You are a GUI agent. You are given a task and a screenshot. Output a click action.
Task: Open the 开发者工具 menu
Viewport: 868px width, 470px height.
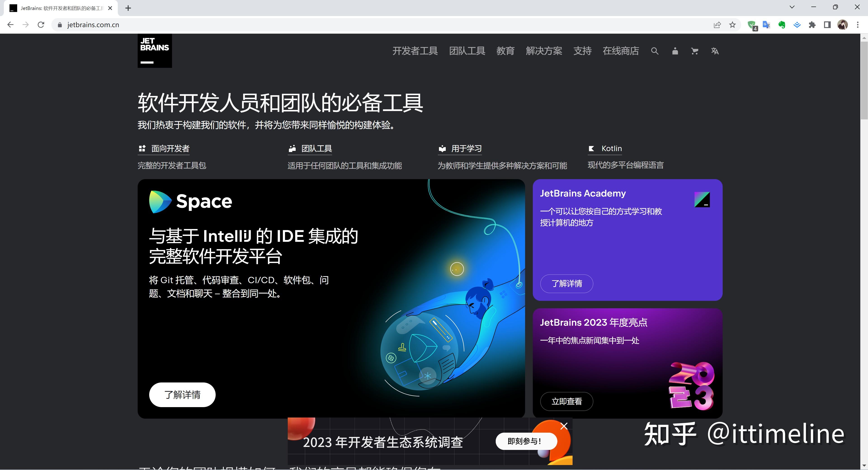click(x=415, y=51)
